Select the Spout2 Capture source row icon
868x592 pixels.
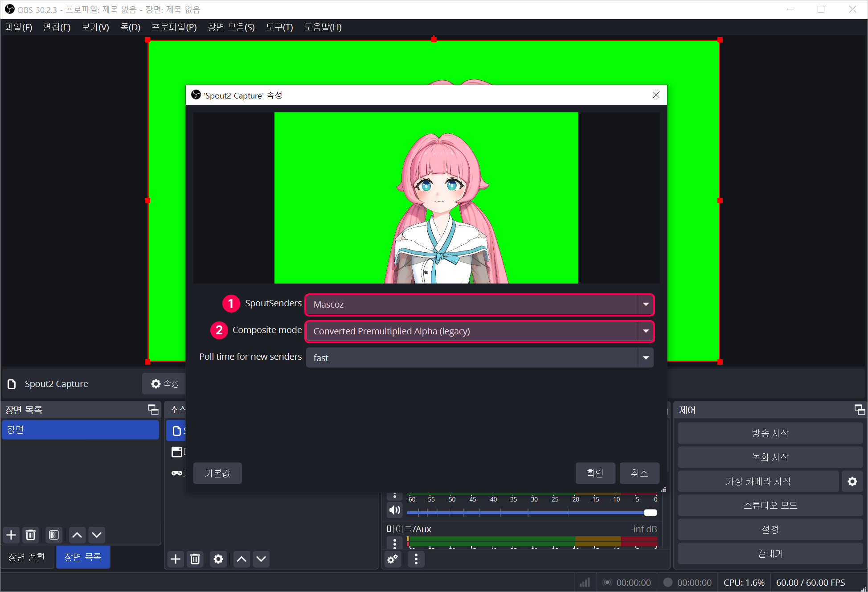coord(177,431)
